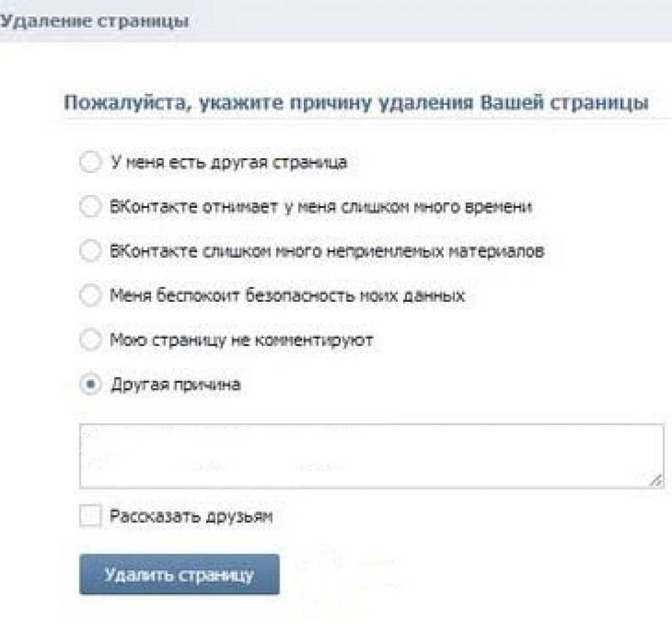Click the "Удаление страницы" header title

[94, 22]
